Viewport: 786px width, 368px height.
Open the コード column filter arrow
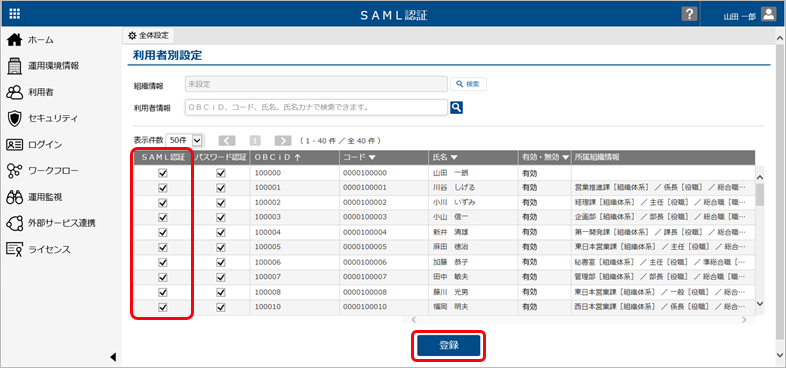372,157
